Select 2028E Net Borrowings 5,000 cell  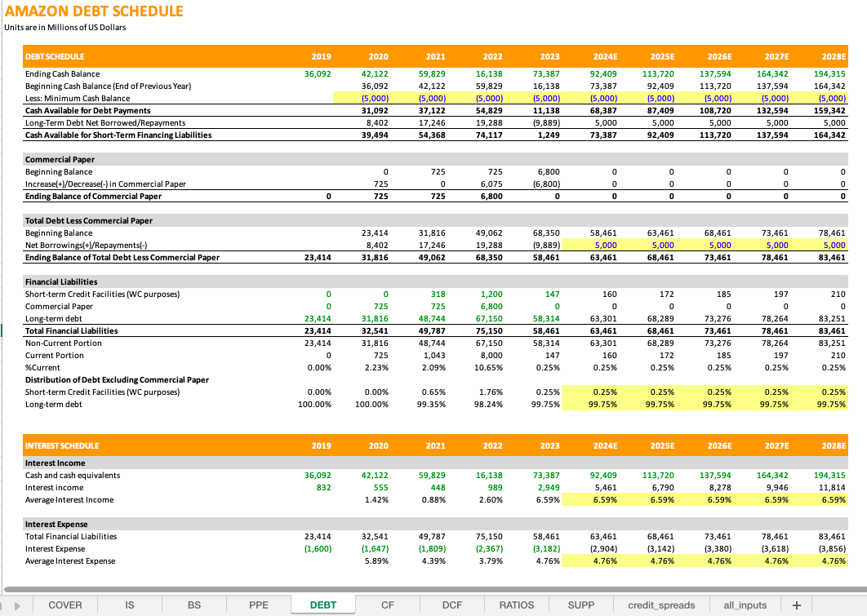(834, 245)
